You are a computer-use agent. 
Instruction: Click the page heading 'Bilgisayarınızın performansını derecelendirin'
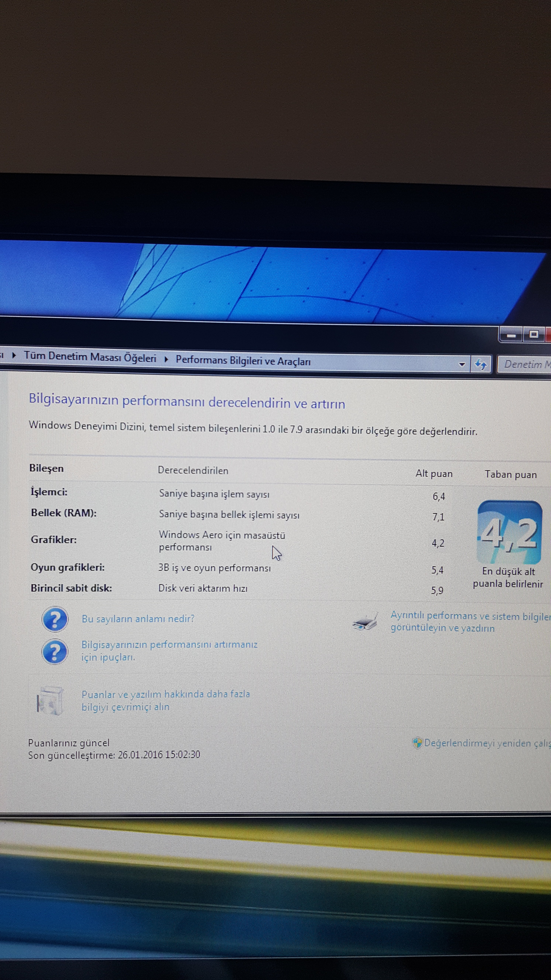click(187, 401)
